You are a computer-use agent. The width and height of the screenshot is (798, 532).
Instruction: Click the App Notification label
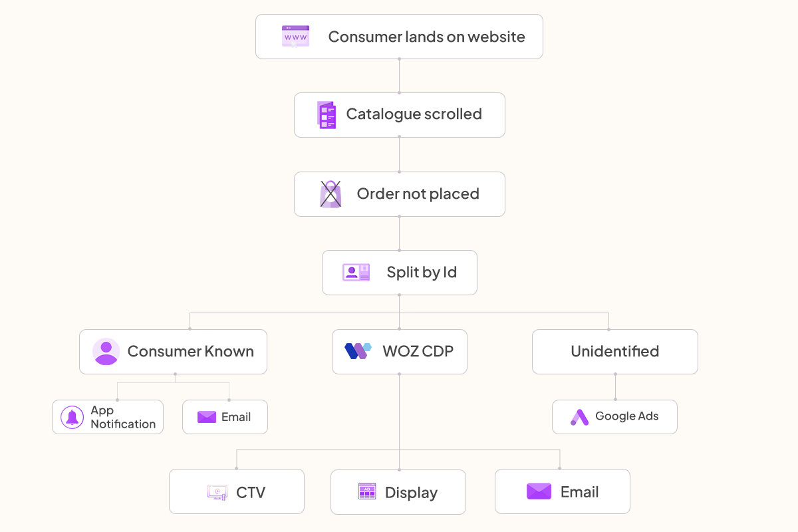(123, 417)
